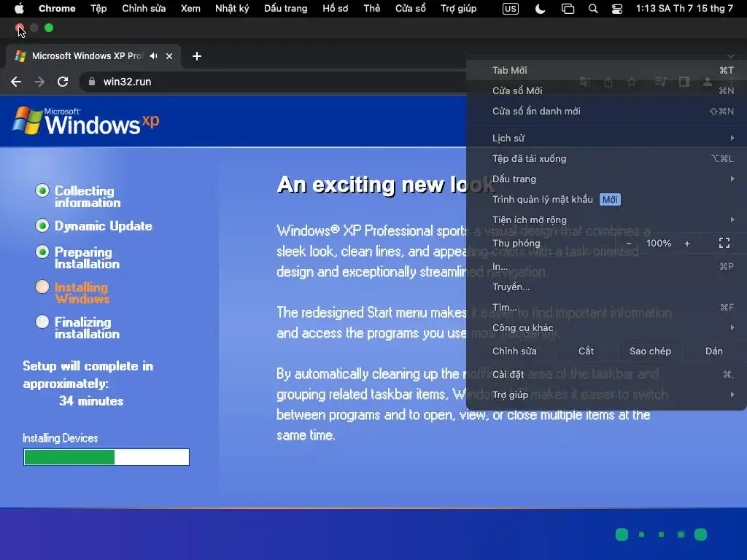This screenshot has height=560, width=747.
Task: Close the Microsoft Windows XP tab
Action: click(169, 56)
